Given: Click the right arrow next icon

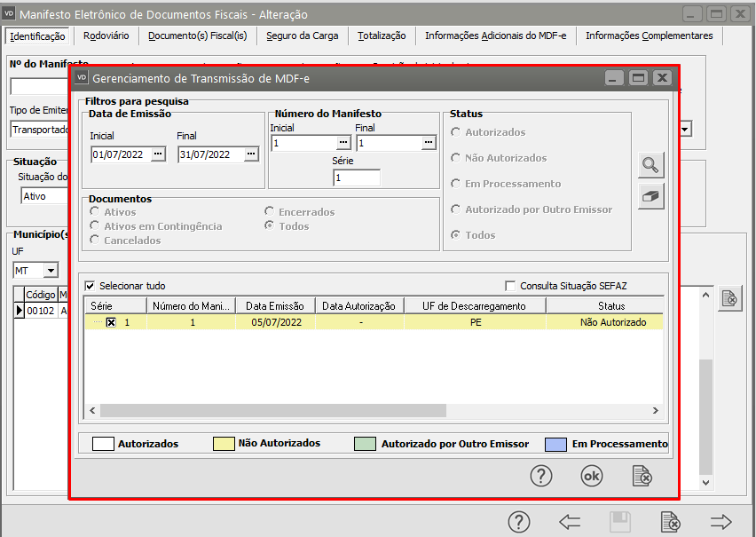Looking at the screenshot, I should click(x=721, y=521).
